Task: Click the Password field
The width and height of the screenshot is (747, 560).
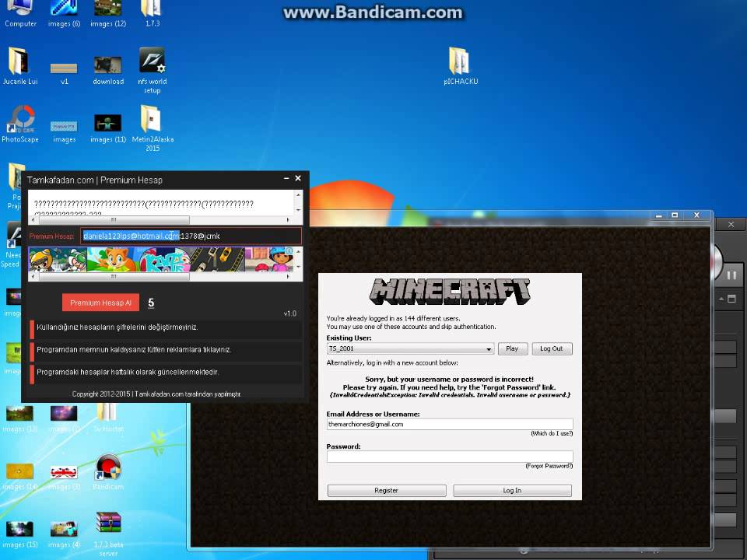Action: point(450,457)
